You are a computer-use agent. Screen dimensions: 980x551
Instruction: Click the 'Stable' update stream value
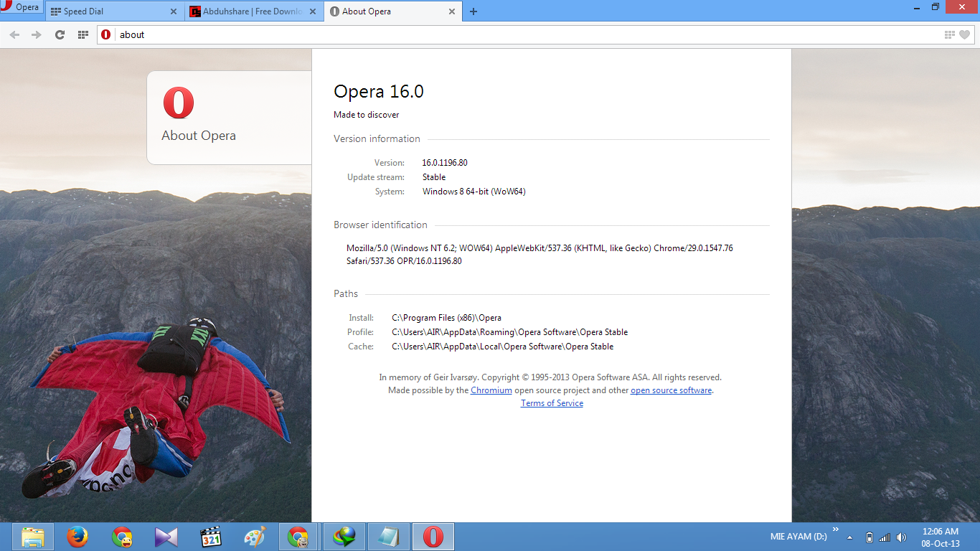[x=434, y=177]
